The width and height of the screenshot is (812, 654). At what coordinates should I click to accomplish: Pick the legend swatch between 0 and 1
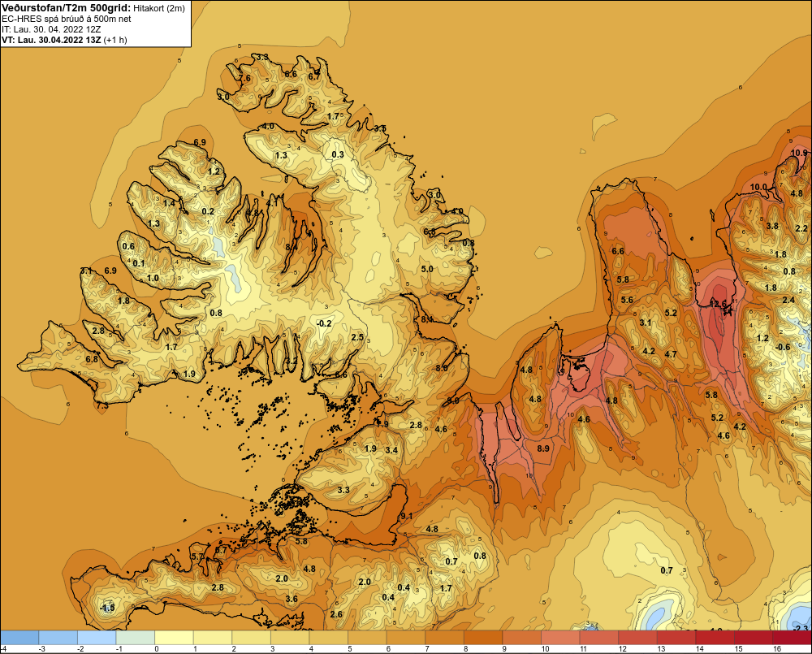(x=175, y=637)
